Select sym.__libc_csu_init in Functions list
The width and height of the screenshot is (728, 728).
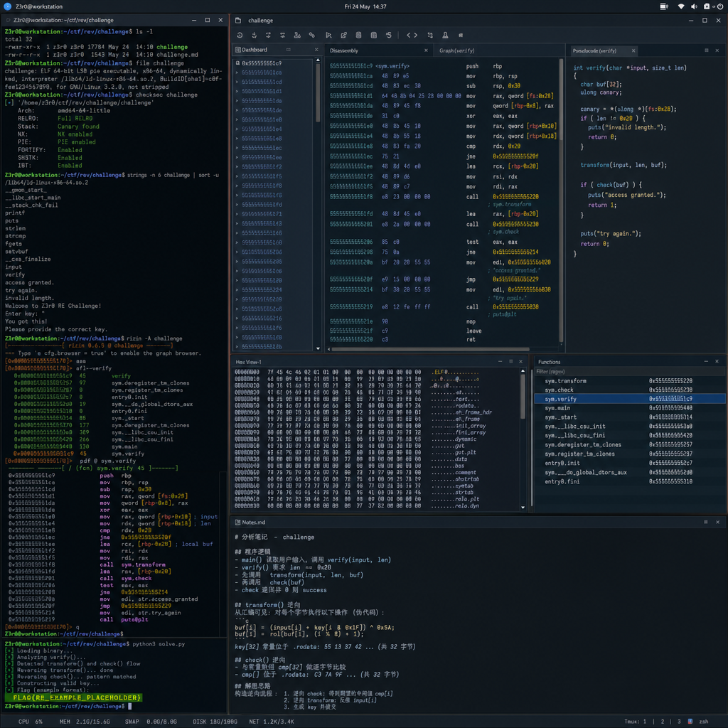click(629, 427)
